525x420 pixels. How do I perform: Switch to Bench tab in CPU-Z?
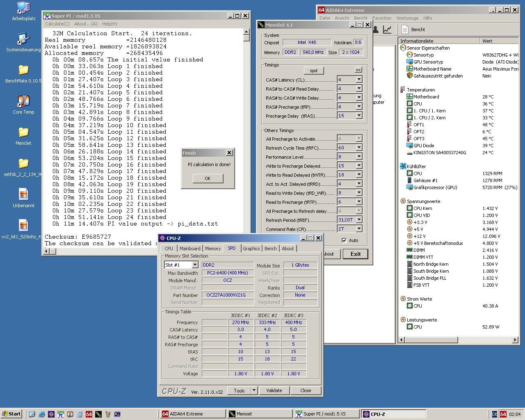(271, 249)
